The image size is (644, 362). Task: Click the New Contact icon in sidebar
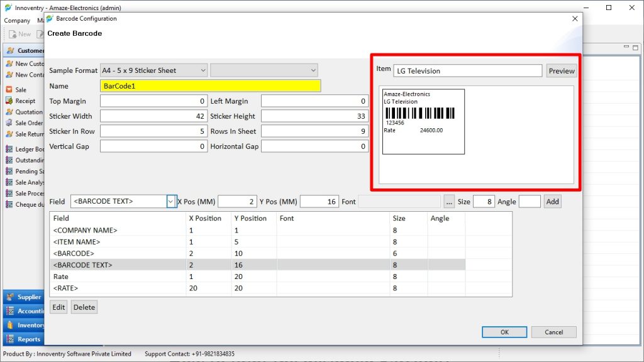pos(9,75)
